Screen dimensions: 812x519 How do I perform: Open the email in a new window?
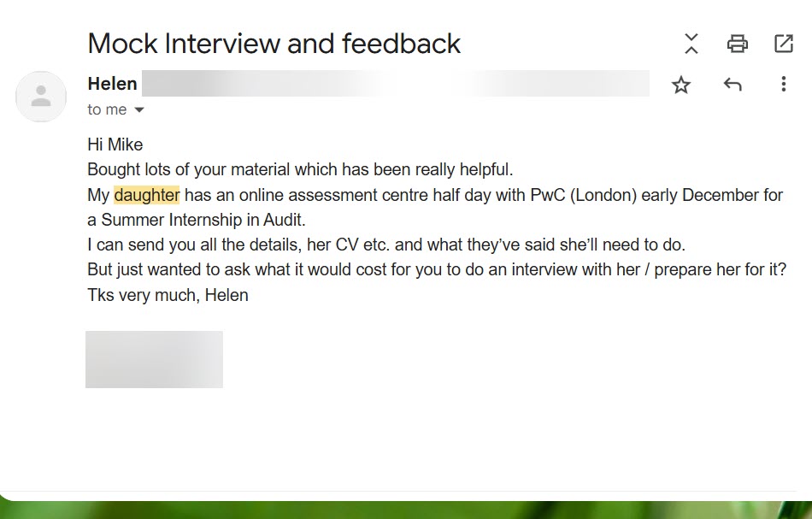pos(783,44)
